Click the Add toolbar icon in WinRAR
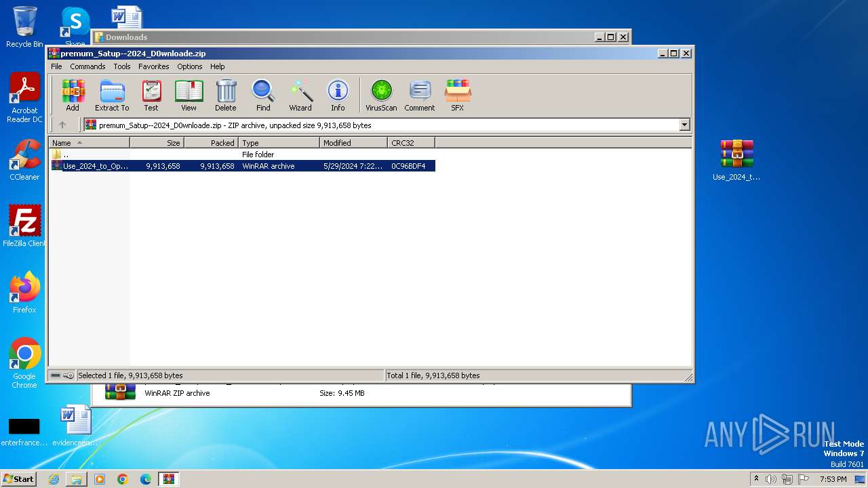This screenshot has width=868, height=488. pos(73,95)
